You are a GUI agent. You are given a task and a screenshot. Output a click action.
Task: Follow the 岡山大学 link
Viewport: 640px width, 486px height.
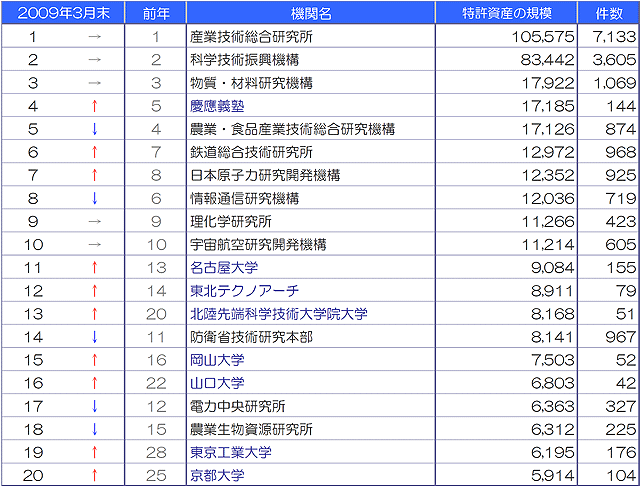[217, 360]
